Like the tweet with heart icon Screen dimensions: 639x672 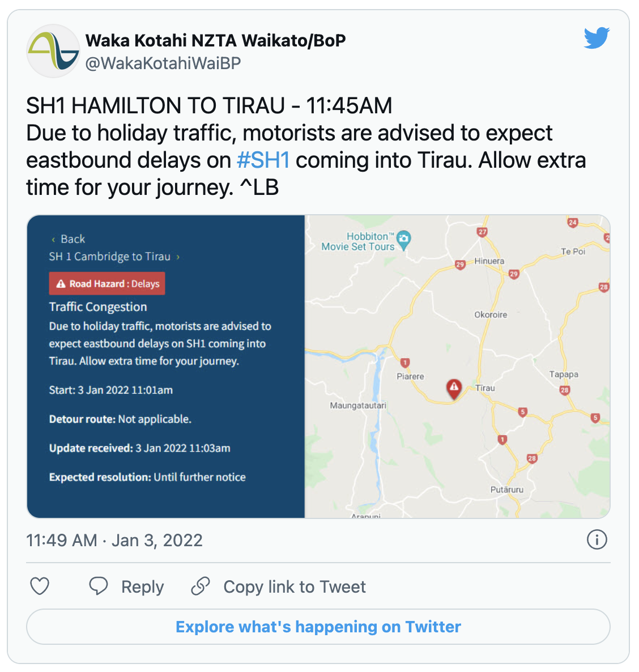click(x=40, y=586)
